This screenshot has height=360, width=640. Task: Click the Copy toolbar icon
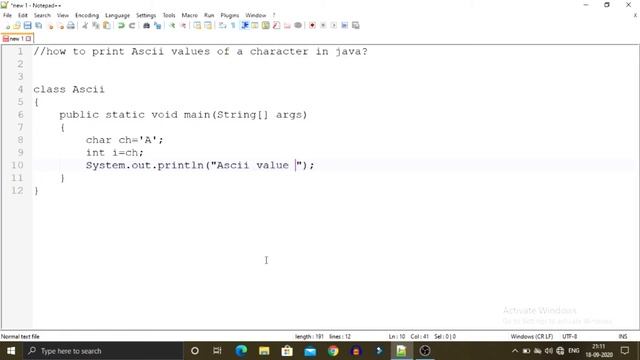coord(96,26)
